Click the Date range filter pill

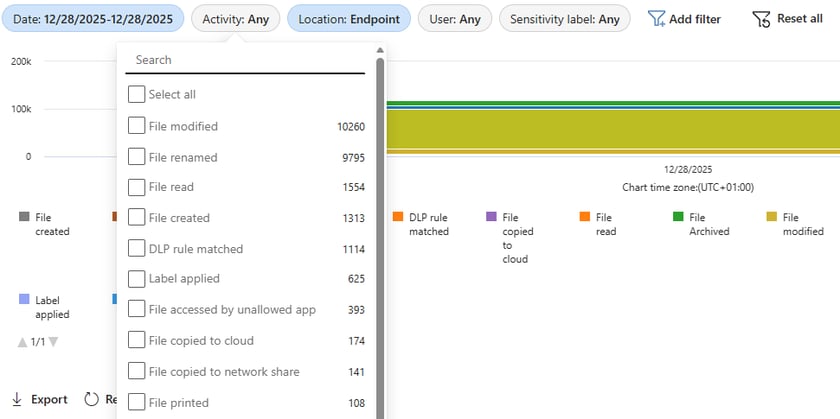coord(93,19)
